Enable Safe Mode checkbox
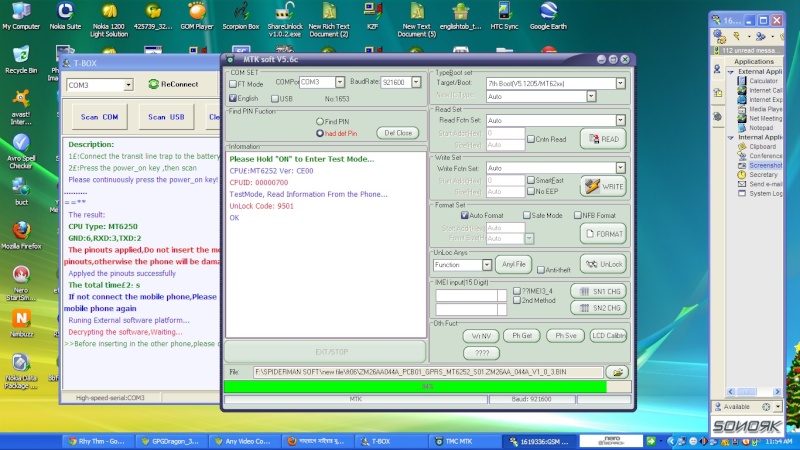800x450 pixels. coord(527,215)
